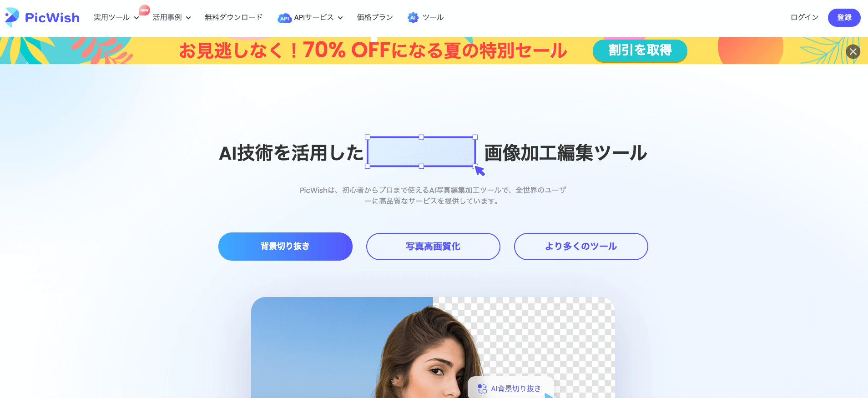Close the summer sale banner
868x398 pixels.
pos(853,51)
